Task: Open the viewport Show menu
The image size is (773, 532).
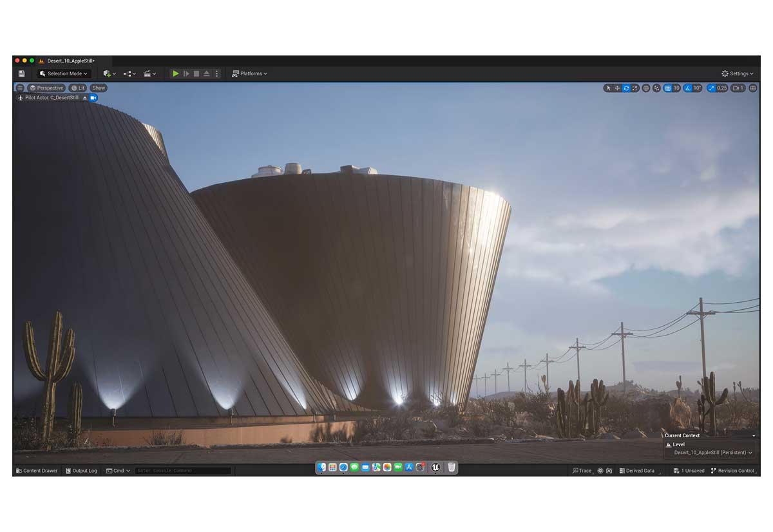Action: click(x=98, y=88)
